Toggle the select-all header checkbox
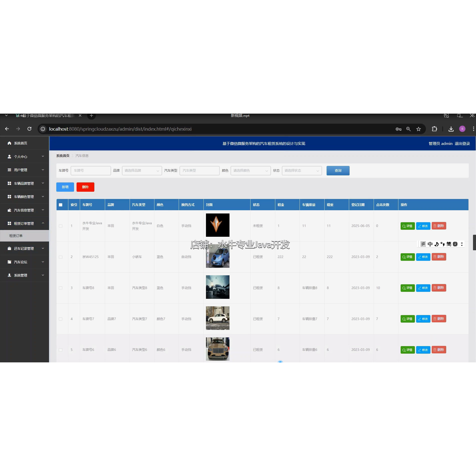This screenshot has width=476, height=476. click(x=61, y=205)
